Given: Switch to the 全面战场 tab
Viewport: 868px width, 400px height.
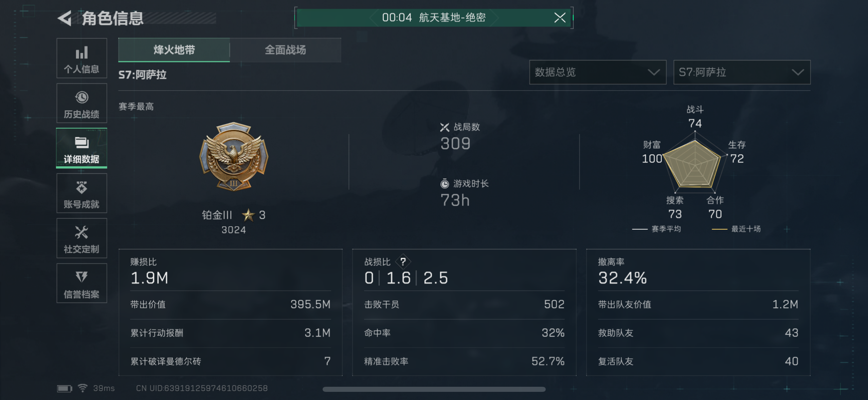Looking at the screenshot, I should (285, 50).
